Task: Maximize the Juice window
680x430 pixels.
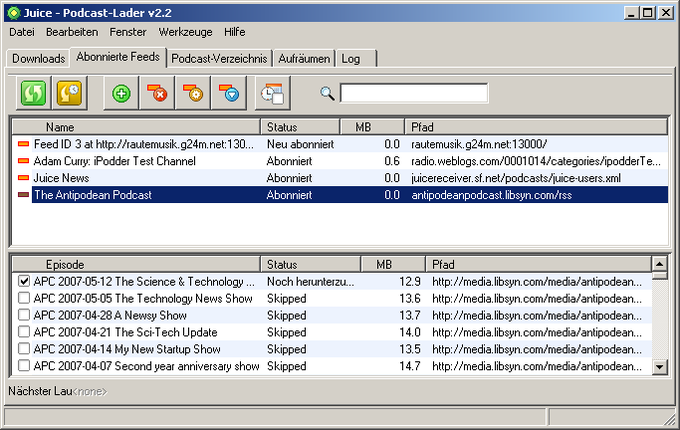Action: coord(647,13)
